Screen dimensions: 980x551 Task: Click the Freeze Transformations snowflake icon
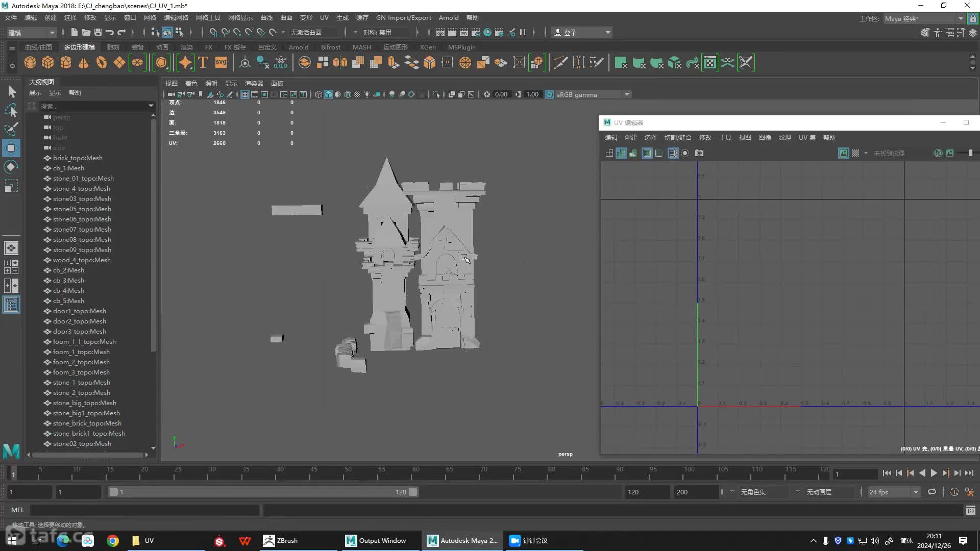point(281,62)
